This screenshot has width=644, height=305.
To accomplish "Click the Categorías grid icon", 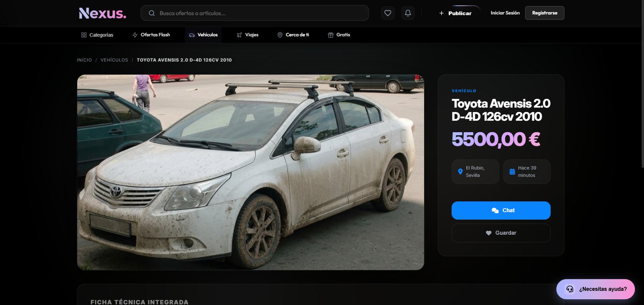I will click(x=84, y=35).
